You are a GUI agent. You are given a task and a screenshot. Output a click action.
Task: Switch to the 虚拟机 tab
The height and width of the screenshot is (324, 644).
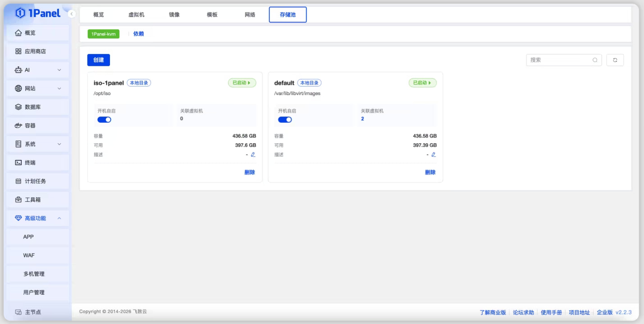point(137,14)
